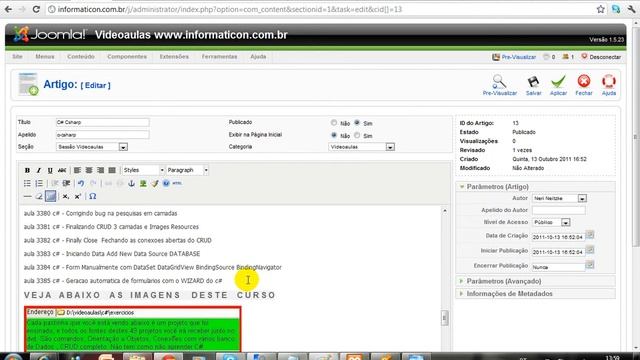This screenshot has height=360, width=640.
Task: Increase indent in the editor
Action: click(67, 183)
